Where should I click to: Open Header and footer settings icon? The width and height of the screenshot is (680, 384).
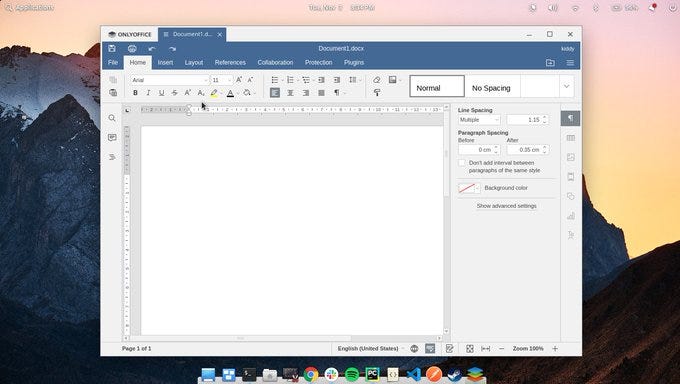(x=571, y=177)
